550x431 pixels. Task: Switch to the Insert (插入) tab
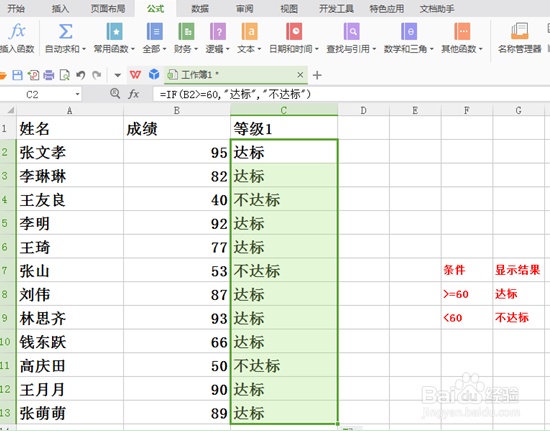tap(60, 8)
